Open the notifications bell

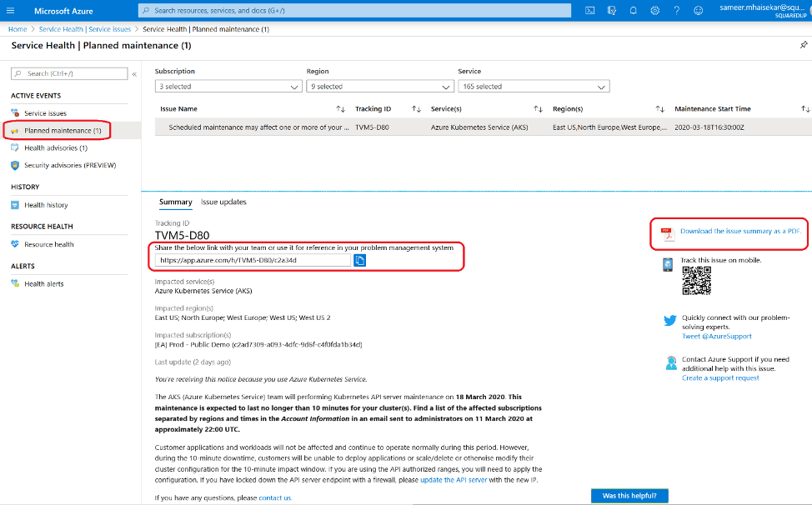tap(634, 10)
